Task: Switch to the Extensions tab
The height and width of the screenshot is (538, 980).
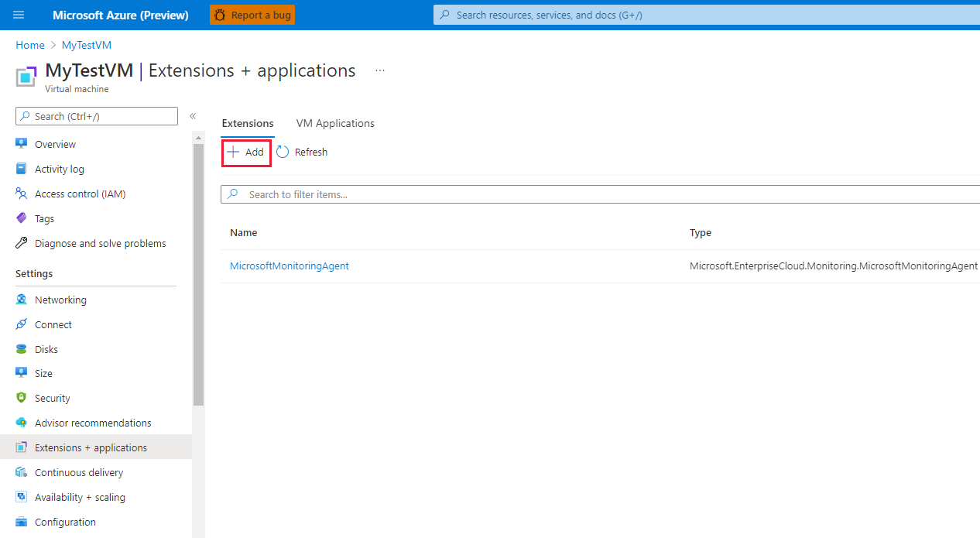Action: tap(248, 123)
